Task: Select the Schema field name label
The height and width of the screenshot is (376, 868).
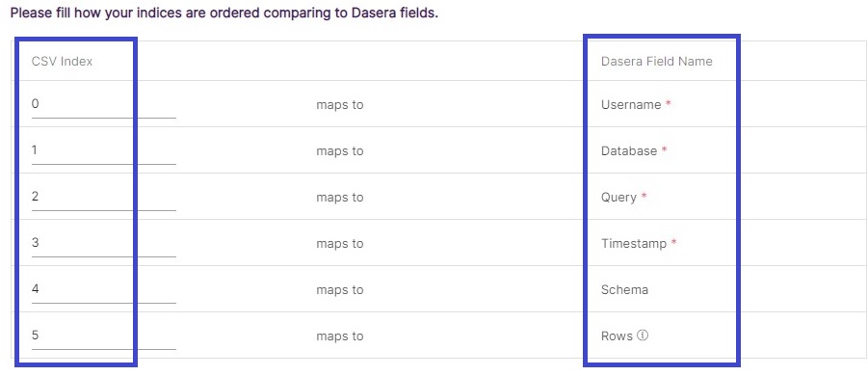Action: click(x=624, y=290)
